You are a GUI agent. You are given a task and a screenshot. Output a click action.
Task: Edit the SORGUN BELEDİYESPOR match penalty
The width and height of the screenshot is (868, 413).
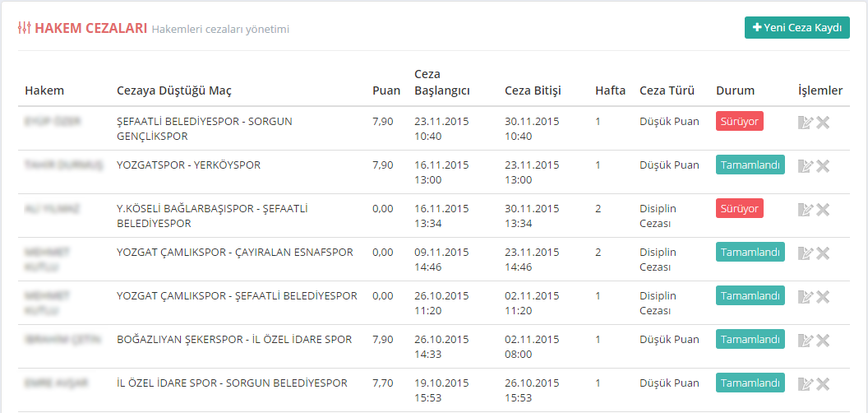[x=806, y=384]
